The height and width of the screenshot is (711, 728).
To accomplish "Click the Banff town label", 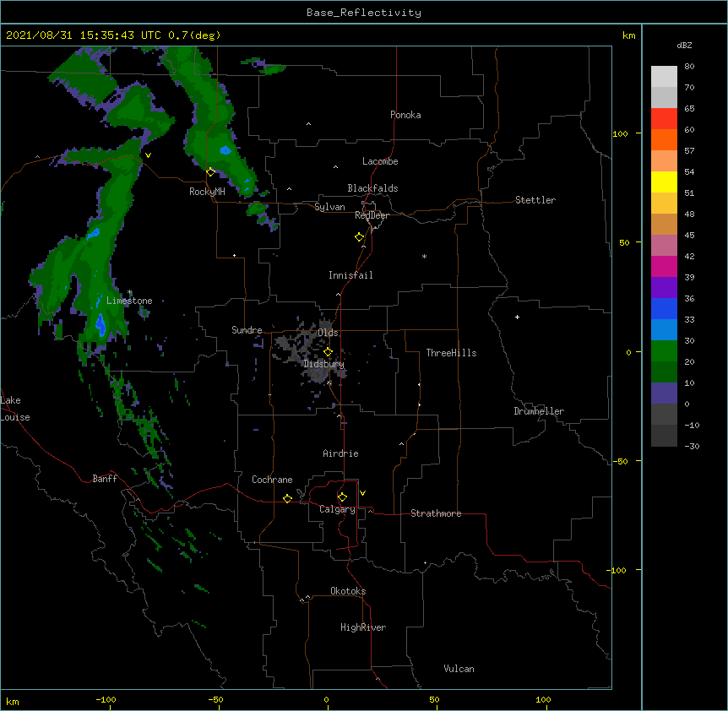I will pos(105,479).
